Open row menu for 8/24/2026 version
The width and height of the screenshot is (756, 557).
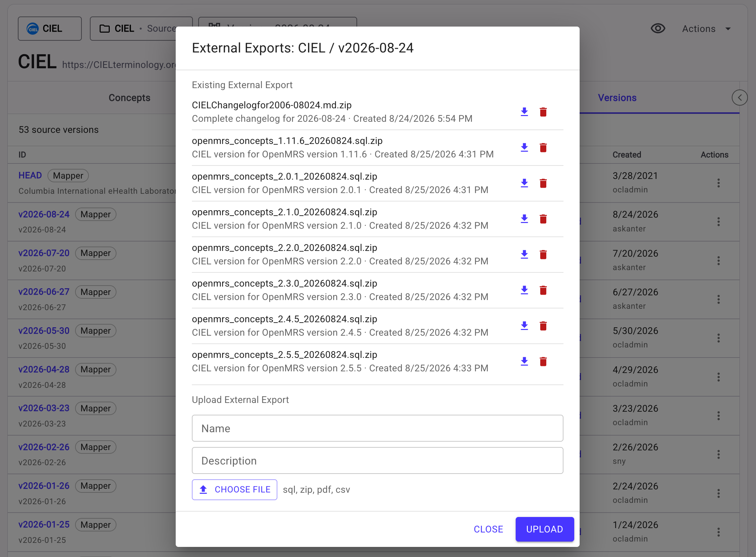point(719,222)
